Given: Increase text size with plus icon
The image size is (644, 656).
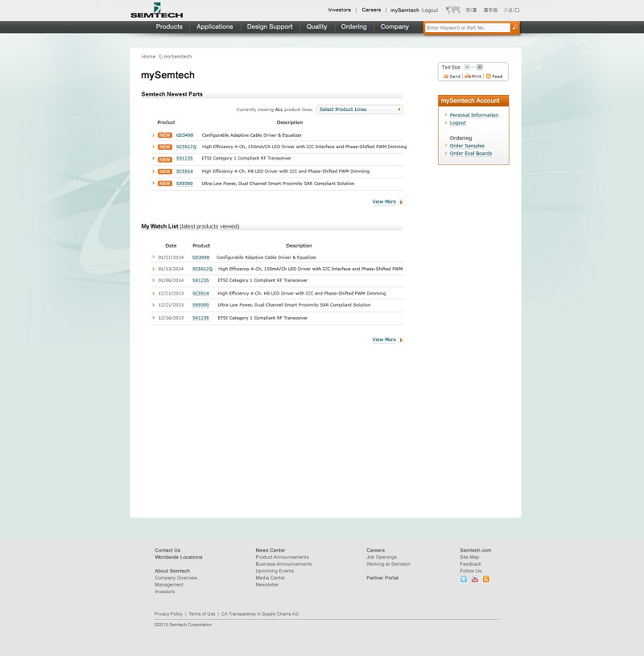Looking at the screenshot, I should pyautogui.click(x=480, y=67).
